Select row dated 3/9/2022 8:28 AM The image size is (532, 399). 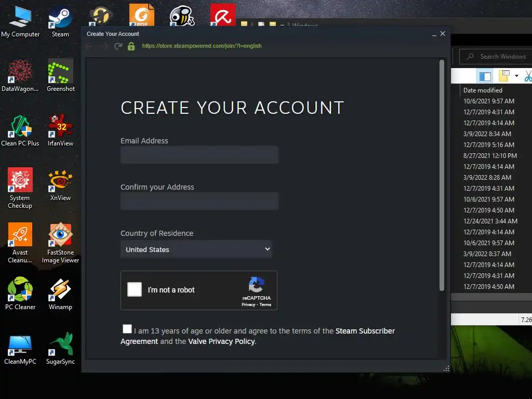[x=487, y=178]
